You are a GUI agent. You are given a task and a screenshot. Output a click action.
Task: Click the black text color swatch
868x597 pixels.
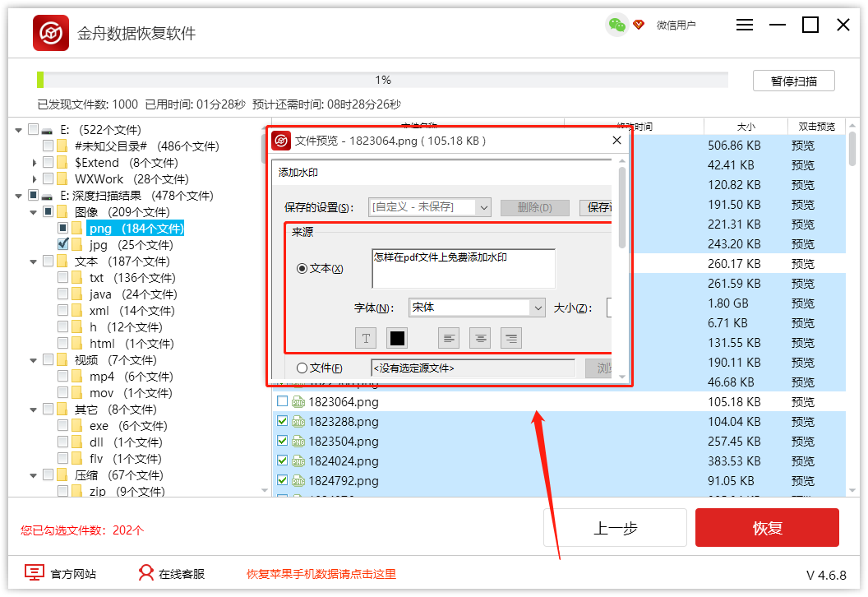tap(397, 338)
